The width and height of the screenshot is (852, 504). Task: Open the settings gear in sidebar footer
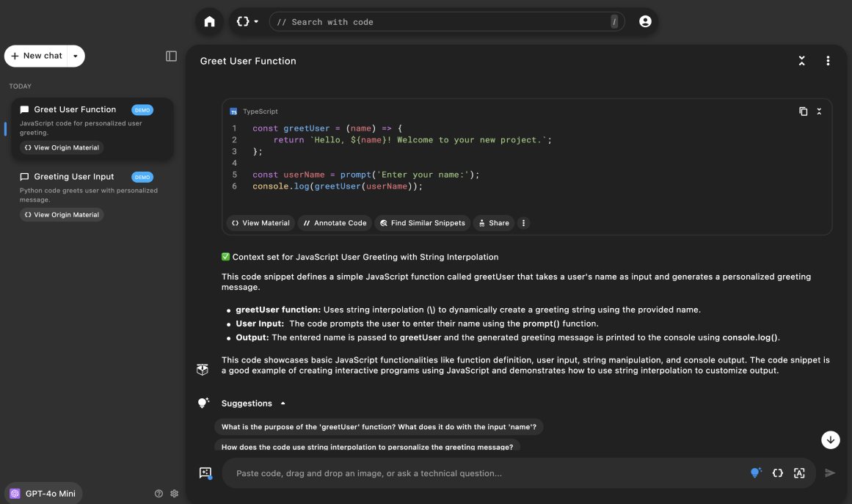[175, 494]
